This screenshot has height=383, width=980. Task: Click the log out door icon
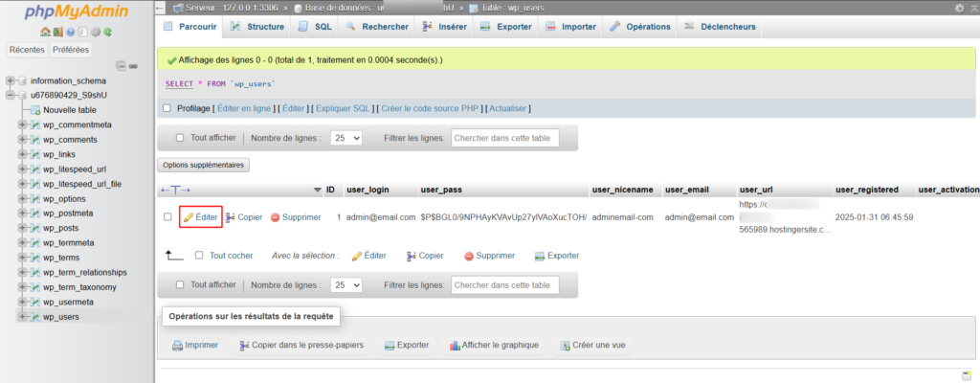coord(57,32)
